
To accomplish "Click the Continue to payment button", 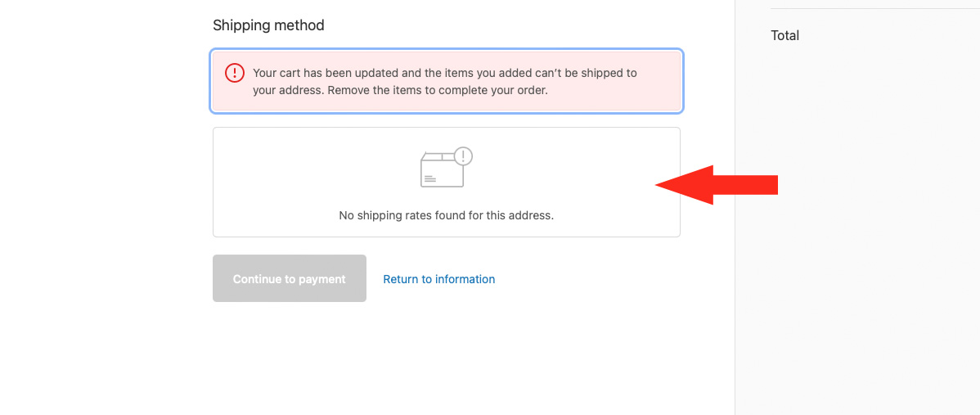I will point(290,278).
